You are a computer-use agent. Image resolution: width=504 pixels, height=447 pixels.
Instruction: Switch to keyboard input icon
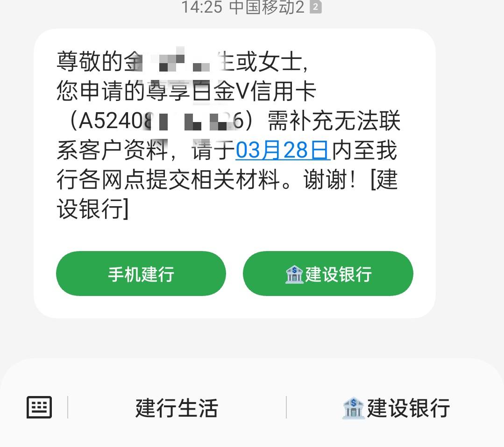(39, 407)
